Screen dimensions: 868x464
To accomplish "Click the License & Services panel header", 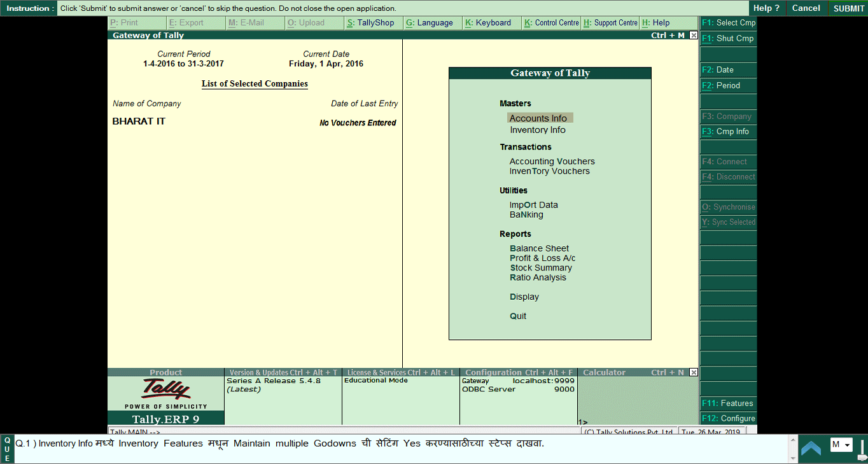I will coord(401,372).
